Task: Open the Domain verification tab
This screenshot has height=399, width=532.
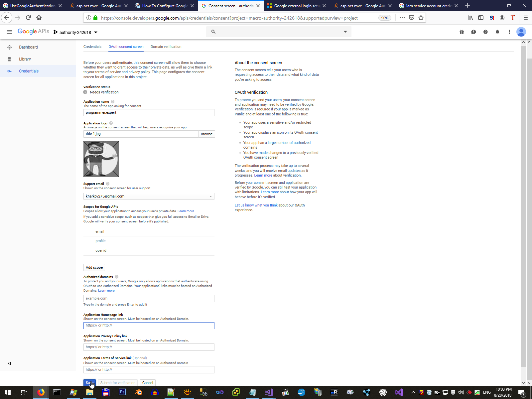Action: pyautogui.click(x=166, y=47)
